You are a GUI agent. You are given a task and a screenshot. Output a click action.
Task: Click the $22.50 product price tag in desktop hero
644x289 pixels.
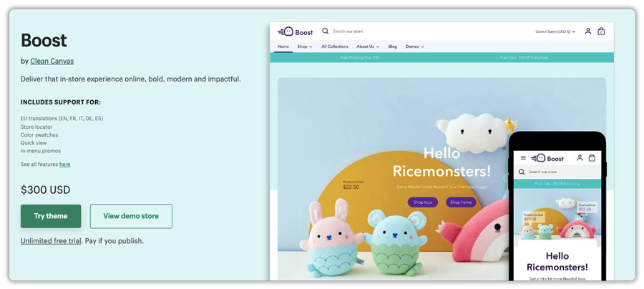point(351,187)
